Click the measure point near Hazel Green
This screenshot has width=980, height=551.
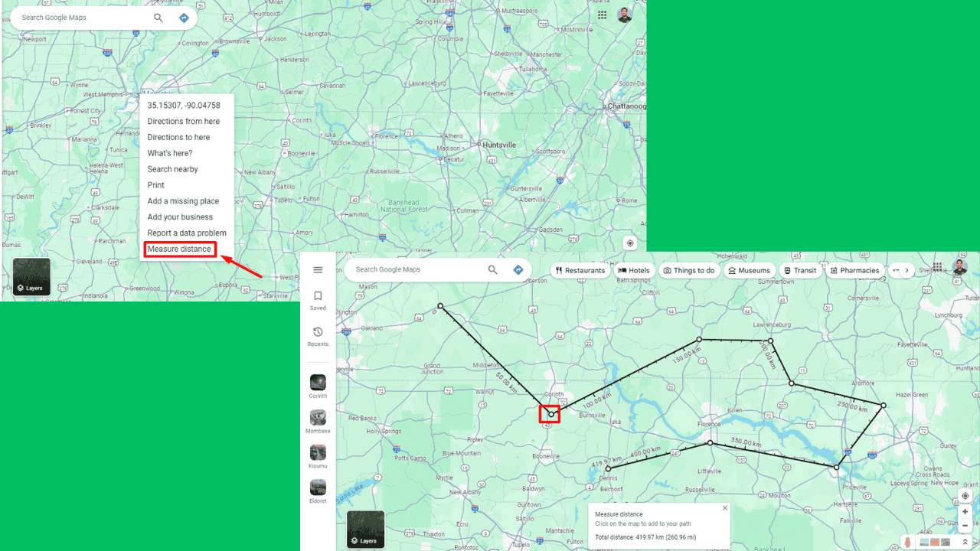tap(883, 405)
